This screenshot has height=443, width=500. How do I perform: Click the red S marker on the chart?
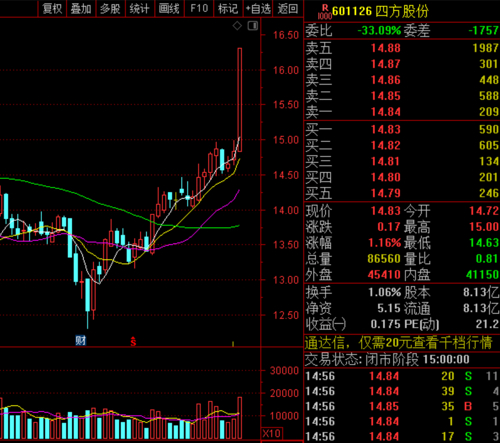pos(133,341)
